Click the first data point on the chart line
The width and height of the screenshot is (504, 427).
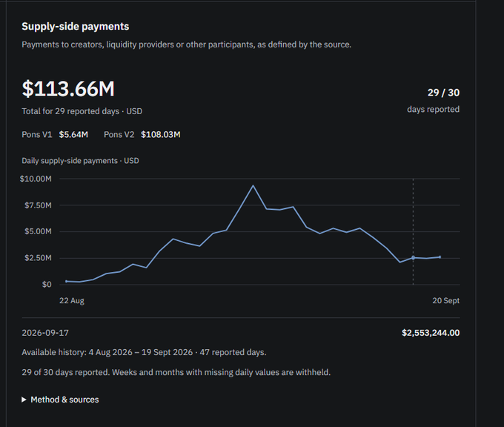[66, 282]
